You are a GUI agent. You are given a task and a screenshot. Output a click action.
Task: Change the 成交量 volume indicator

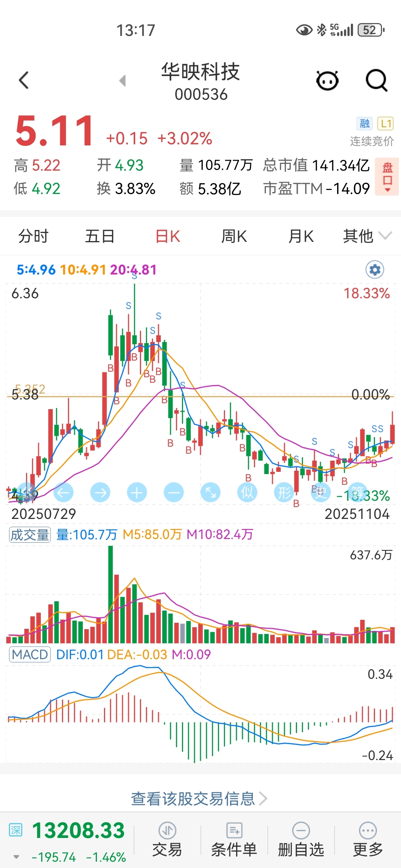(x=30, y=535)
